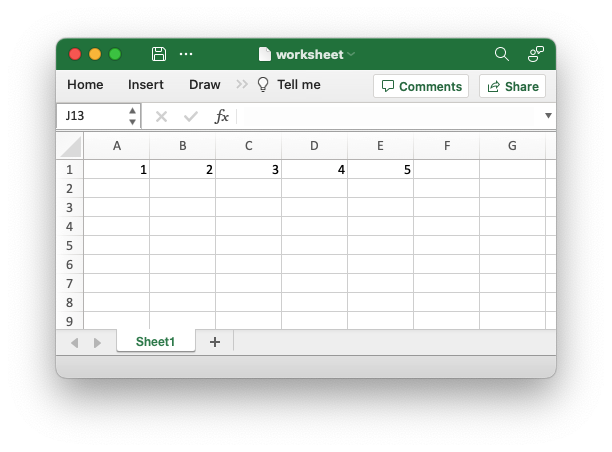Click cell D1 containing 4

point(314,169)
